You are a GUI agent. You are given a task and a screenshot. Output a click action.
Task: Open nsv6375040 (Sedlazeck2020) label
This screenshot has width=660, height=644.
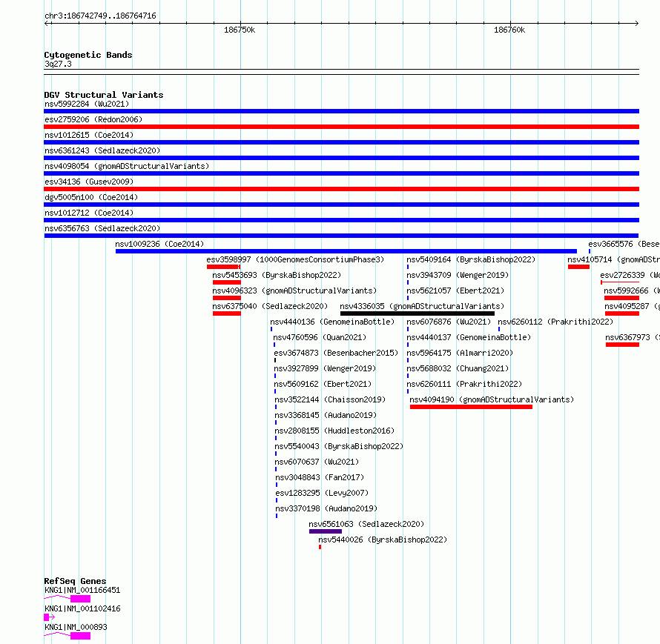[270, 306]
